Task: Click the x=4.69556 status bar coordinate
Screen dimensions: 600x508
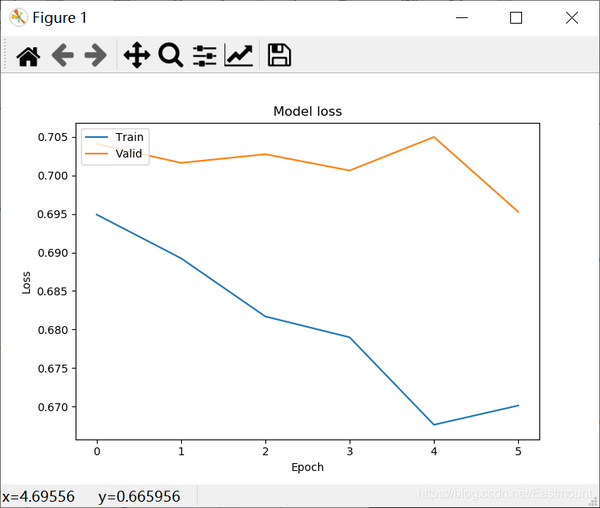Action: click(39, 497)
